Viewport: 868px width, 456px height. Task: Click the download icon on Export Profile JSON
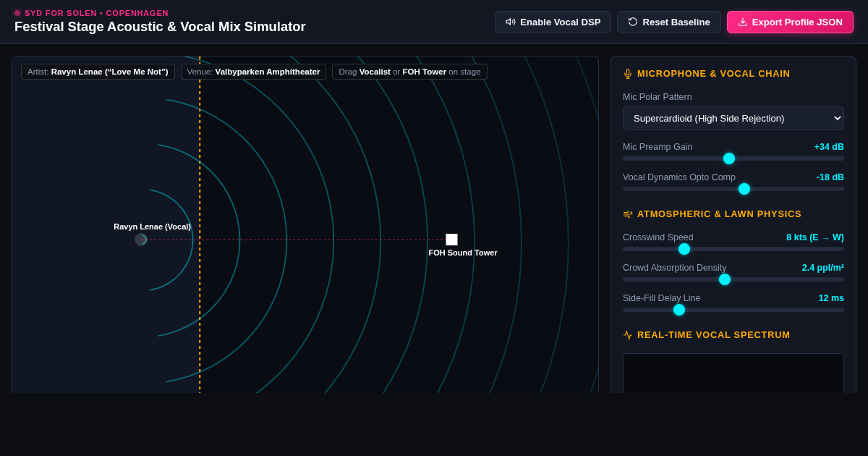[x=743, y=22]
